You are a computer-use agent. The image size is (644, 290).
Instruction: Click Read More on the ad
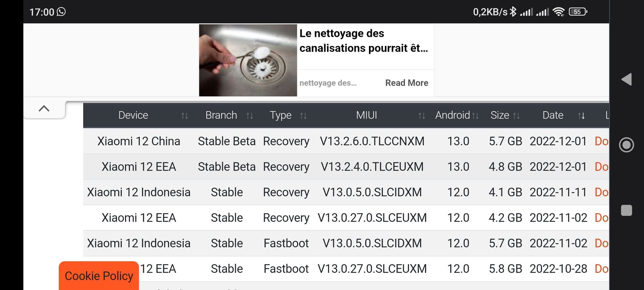(x=407, y=83)
